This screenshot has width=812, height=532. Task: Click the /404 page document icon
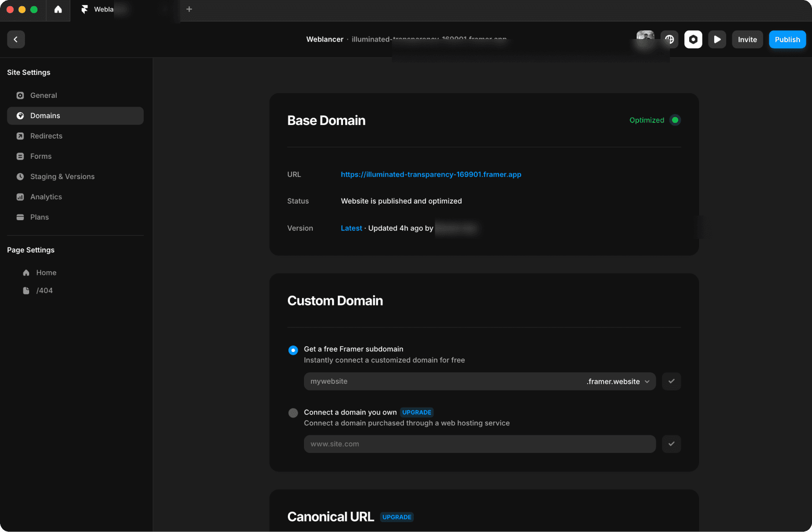coord(26,291)
